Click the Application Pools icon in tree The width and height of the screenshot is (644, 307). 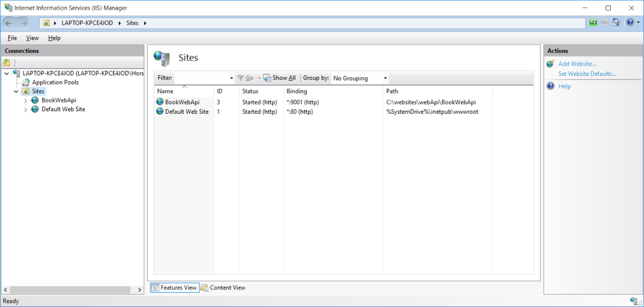click(x=26, y=82)
